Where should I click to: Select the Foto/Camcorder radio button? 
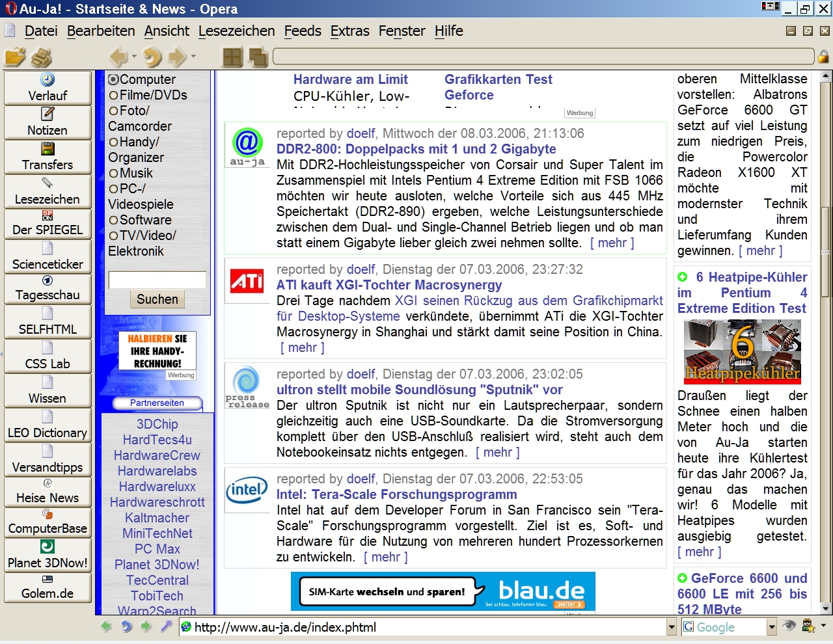tap(113, 111)
